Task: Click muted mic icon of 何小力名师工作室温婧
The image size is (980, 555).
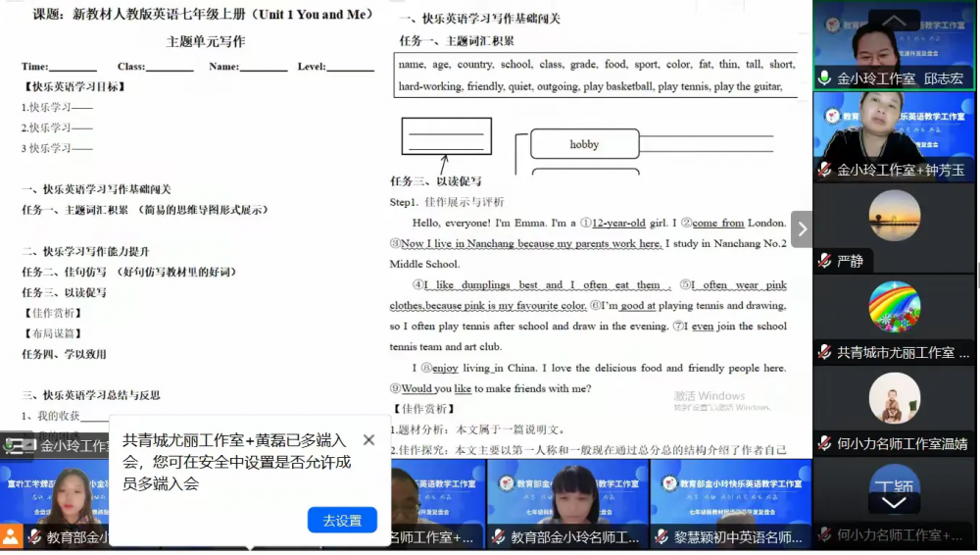Action: point(824,443)
